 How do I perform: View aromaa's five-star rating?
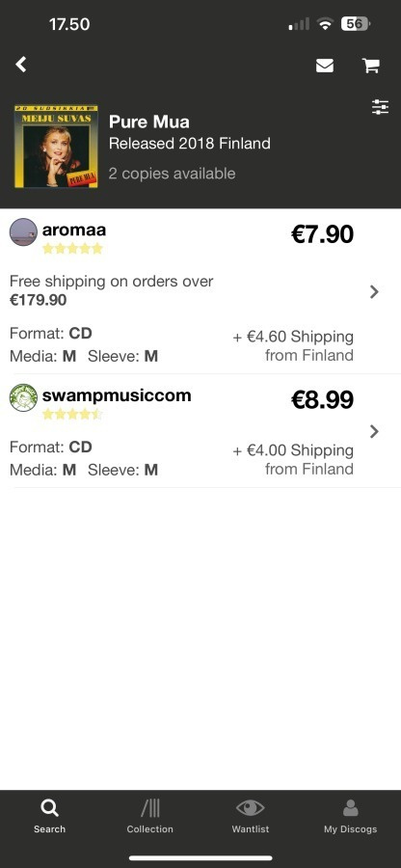point(72,249)
